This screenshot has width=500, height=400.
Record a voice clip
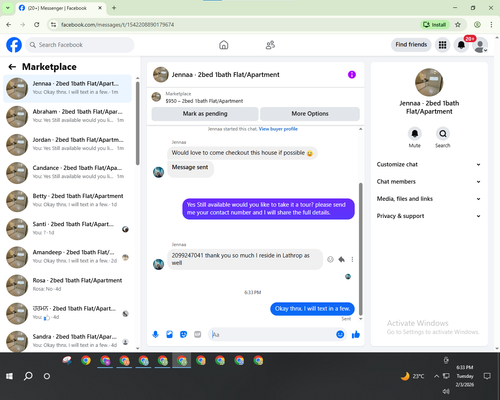(155, 334)
